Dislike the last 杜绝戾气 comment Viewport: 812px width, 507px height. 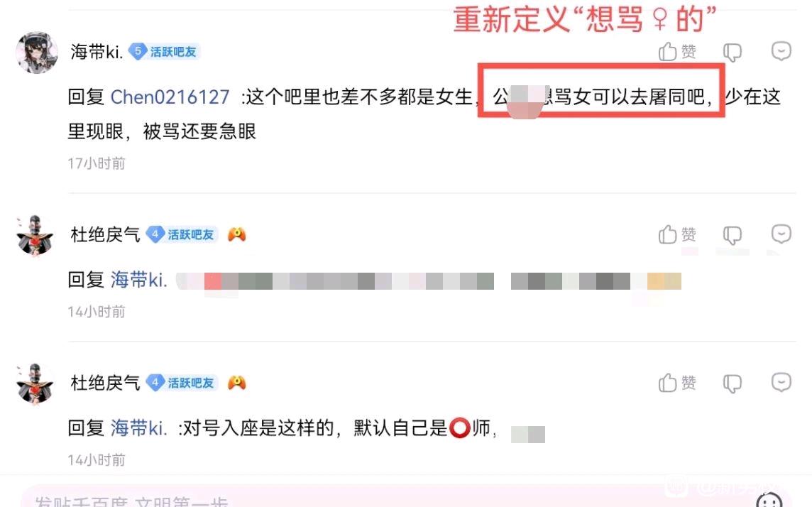click(x=733, y=383)
